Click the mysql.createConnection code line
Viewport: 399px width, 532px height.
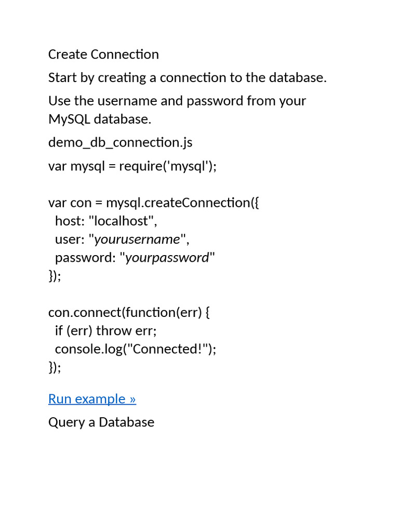pyautogui.click(x=153, y=203)
